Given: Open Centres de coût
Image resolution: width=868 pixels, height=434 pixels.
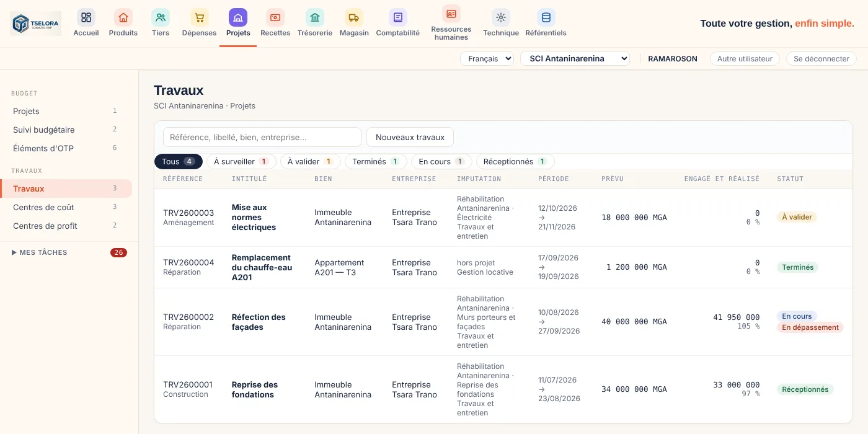Looking at the screenshot, I should (x=66, y=207).
